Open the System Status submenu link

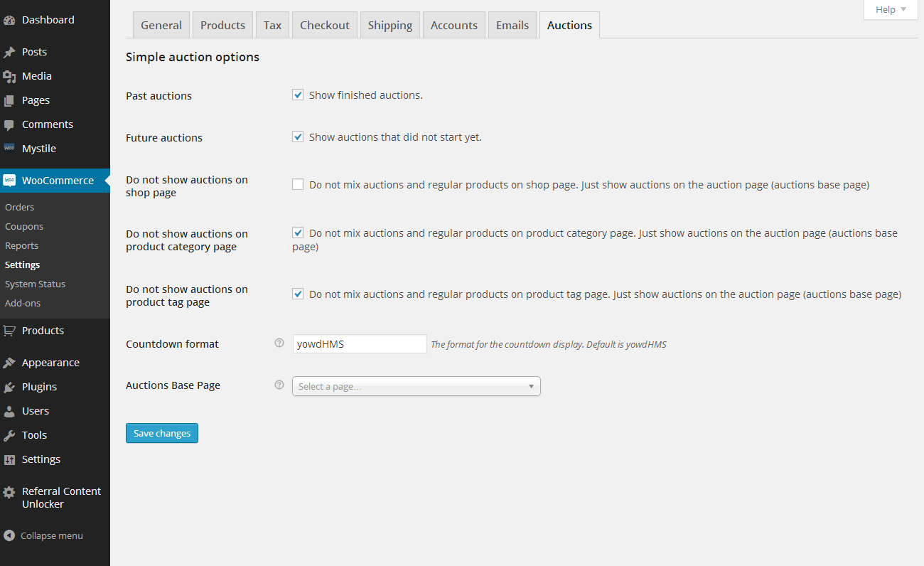[x=35, y=284]
